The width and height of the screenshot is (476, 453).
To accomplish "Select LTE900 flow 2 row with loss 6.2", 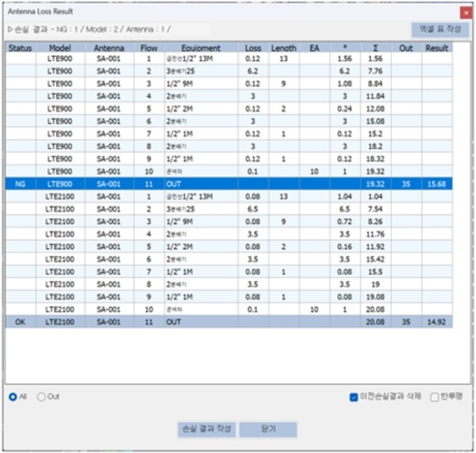I will [x=229, y=71].
